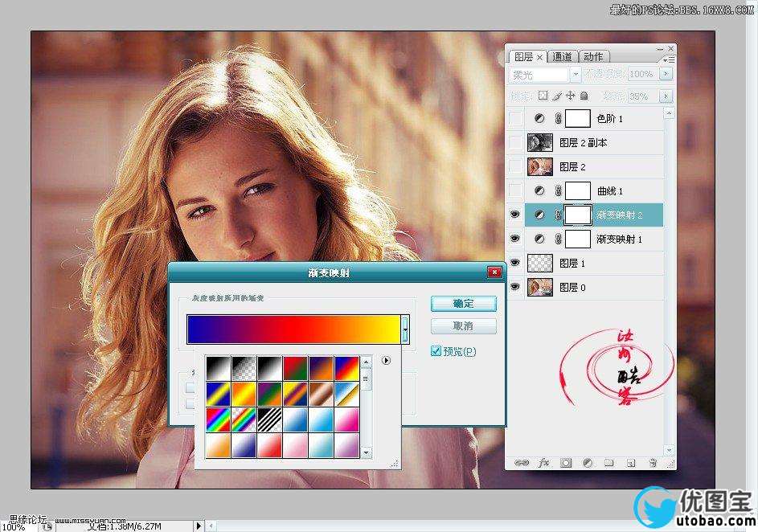The height and width of the screenshot is (532, 758).
Task: Select the black to white gradient preset
Action: (x=218, y=369)
